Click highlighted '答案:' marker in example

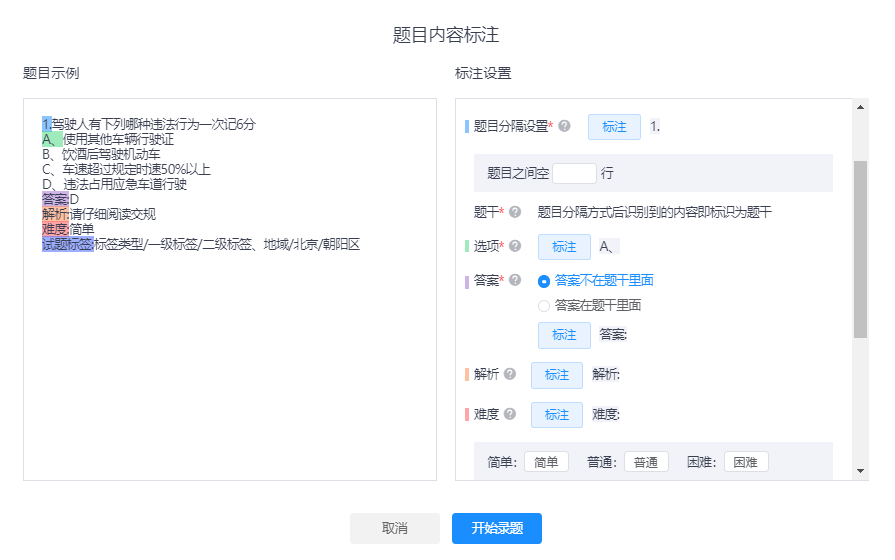55,199
